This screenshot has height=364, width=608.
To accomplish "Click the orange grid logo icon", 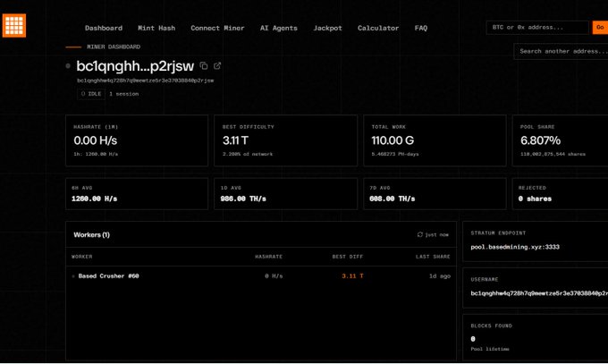I will (x=14, y=26).
